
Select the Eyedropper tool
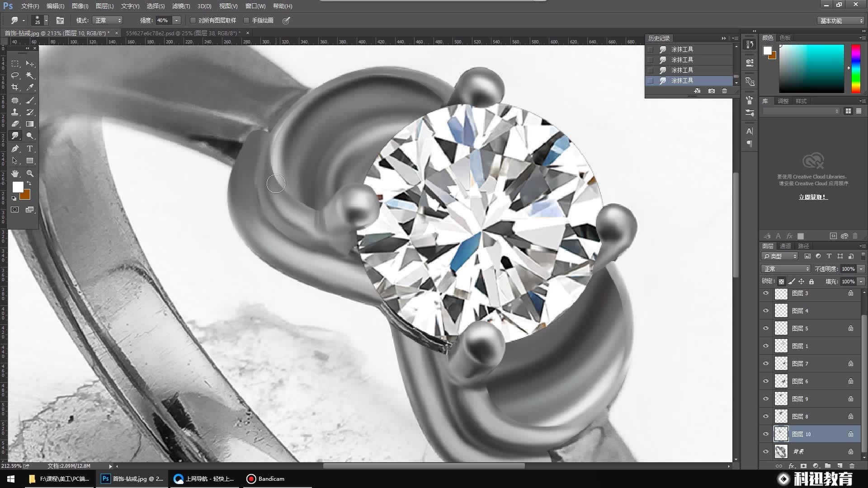(30, 87)
